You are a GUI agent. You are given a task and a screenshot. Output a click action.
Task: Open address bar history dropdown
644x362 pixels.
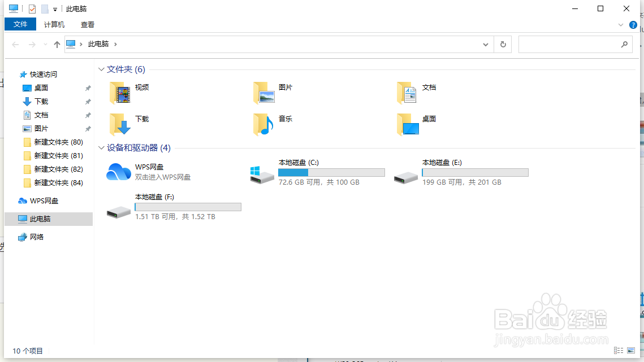pyautogui.click(x=486, y=44)
